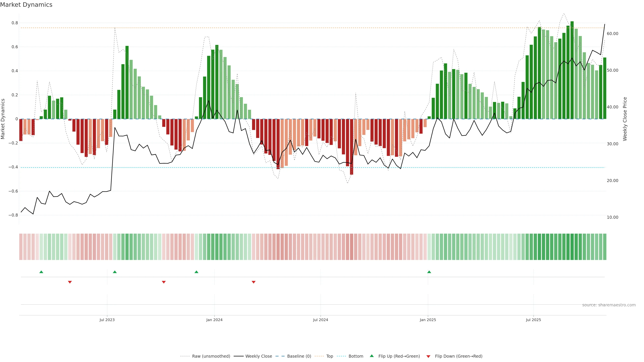This screenshot has width=644, height=362.
Task: Click the 'Market Dynamics' chart title
Action: coord(26,5)
